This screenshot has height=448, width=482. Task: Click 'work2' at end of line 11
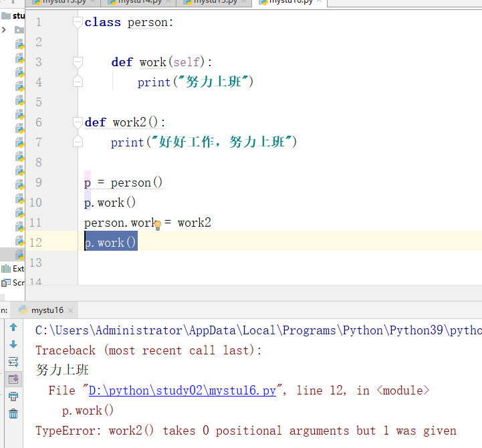coord(195,223)
